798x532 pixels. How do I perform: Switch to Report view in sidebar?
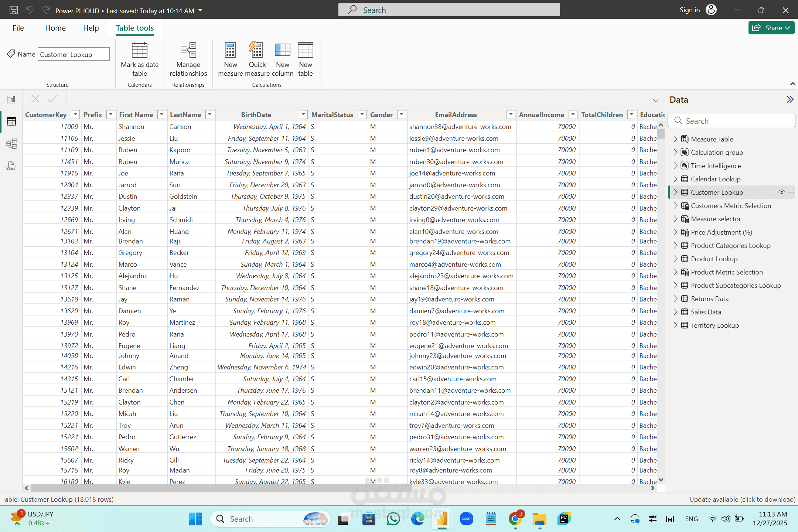(x=11, y=99)
